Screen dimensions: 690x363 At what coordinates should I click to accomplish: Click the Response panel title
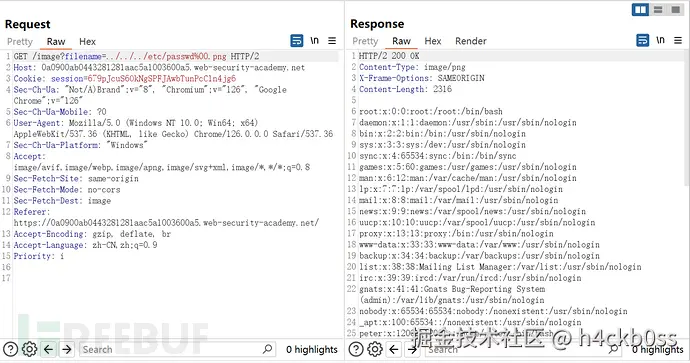(x=377, y=24)
